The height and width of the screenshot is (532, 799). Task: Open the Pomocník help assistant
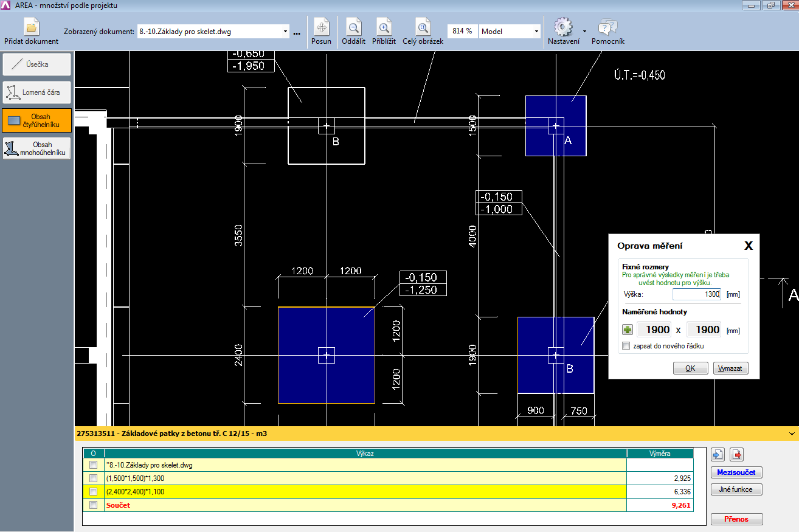point(607,27)
